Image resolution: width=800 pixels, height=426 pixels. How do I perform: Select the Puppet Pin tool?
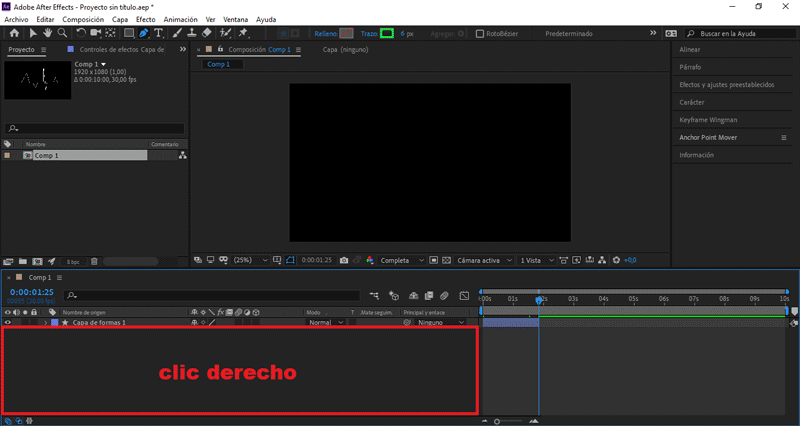(x=243, y=33)
